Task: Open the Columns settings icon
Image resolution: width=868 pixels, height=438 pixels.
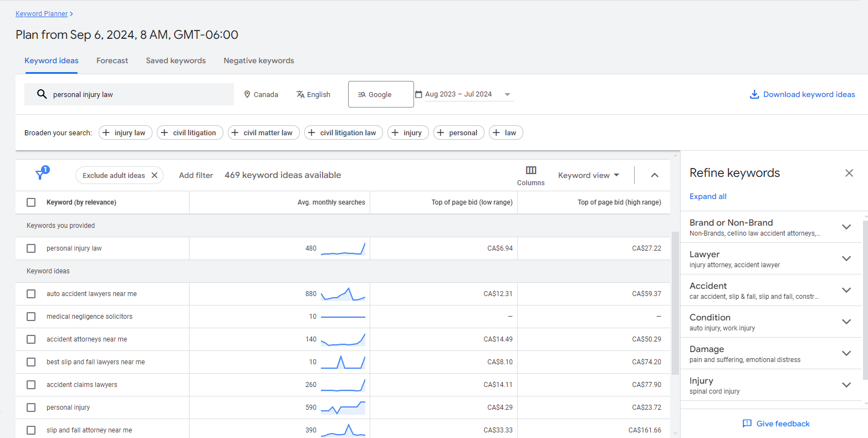Action: click(x=531, y=171)
